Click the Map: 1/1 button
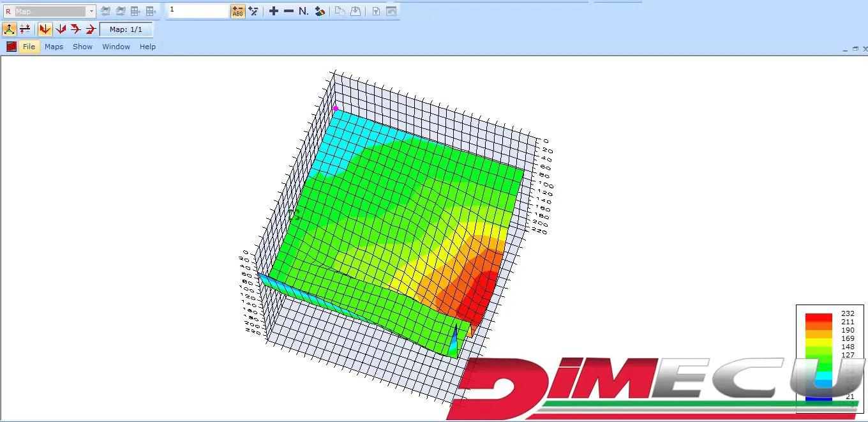Image resolution: width=868 pixels, height=422 pixels. click(126, 29)
